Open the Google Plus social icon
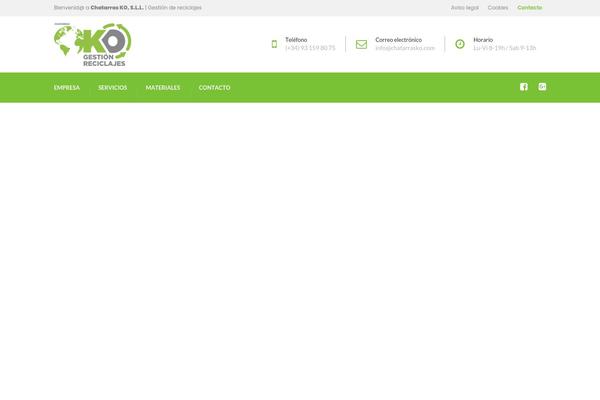Image resolution: width=600 pixels, height=400 pixels. click(x=542, y=87)
